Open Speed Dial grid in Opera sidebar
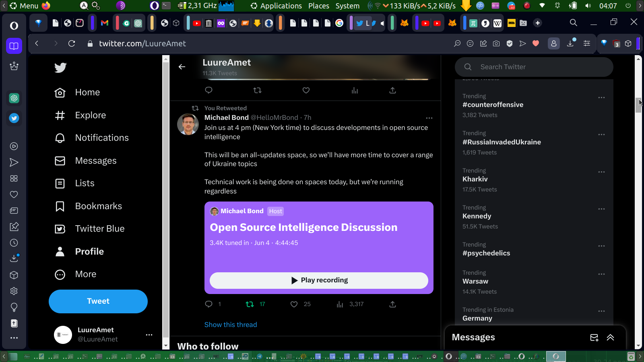Viewport: 644px width, 362px height. [14, 179]
